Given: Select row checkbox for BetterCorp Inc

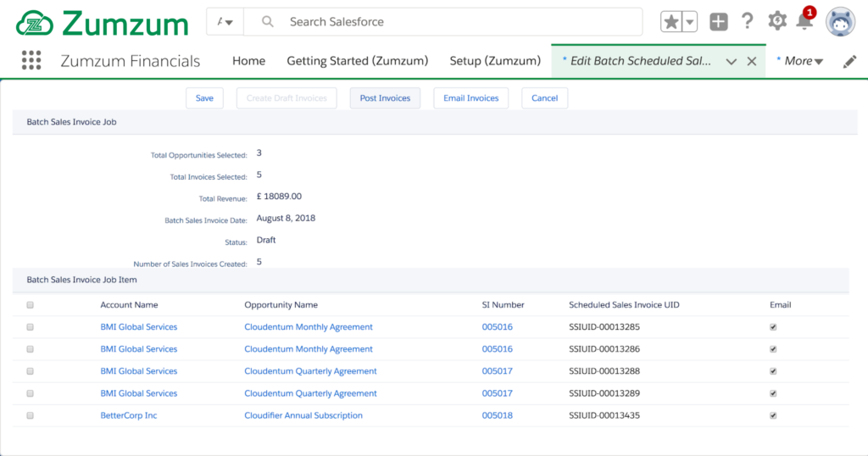Looking at the screenshot, I should tap(30, 415).
